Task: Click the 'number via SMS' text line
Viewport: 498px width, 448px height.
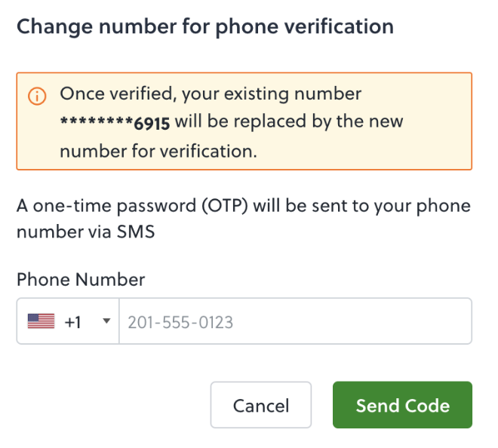Action: 86,232
